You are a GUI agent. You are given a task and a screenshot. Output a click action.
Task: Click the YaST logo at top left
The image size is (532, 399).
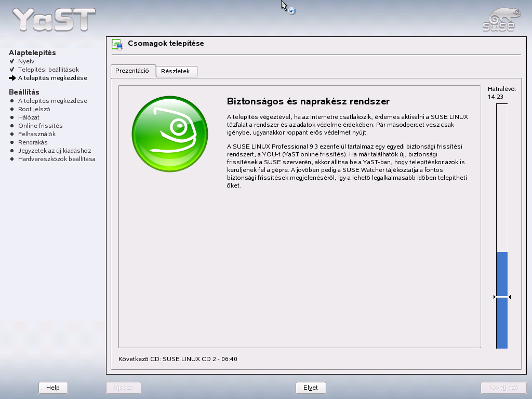pos(54,19)
